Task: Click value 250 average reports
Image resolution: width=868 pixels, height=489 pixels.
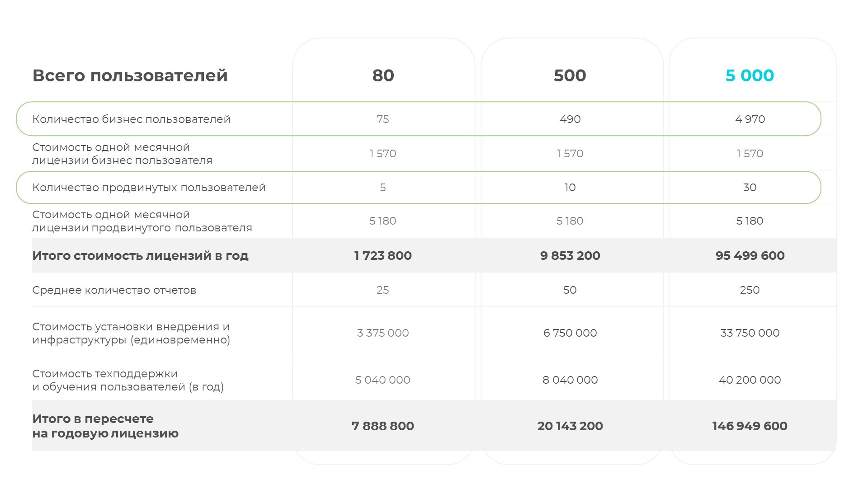Action: 750,290
